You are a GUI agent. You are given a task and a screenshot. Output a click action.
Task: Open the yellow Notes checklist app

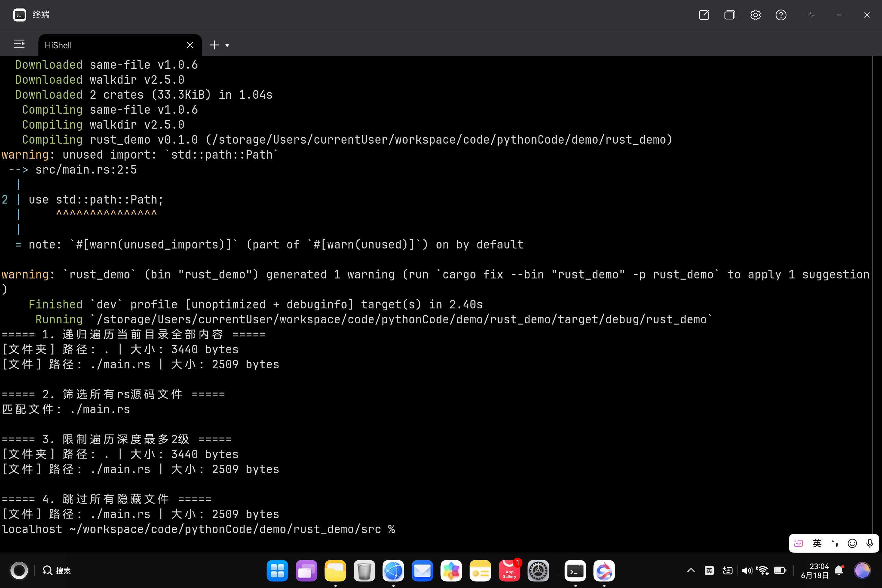[x=480, y=571]
